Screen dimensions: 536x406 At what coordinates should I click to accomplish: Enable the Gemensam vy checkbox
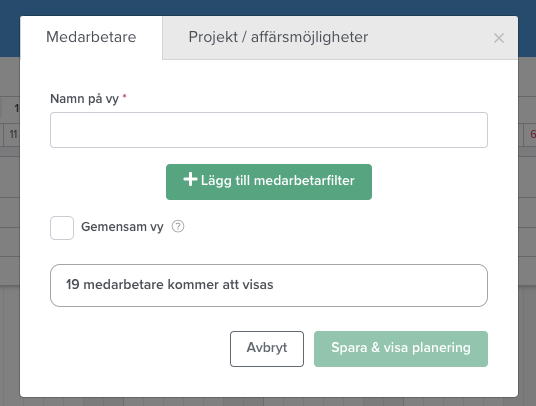(62, 228)
